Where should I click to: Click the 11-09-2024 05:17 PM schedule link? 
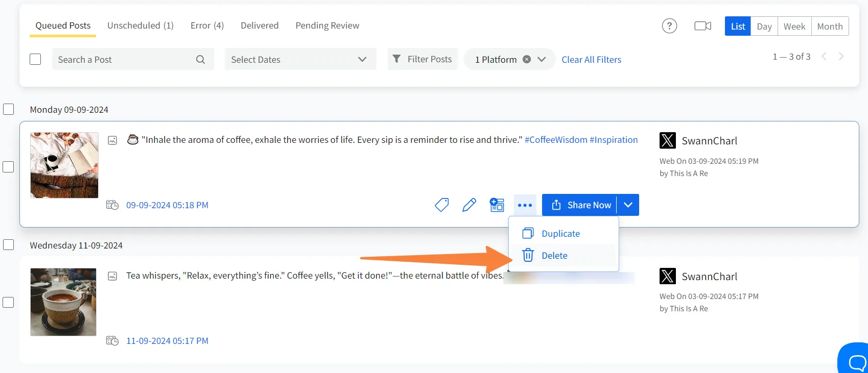pos(167,341)
